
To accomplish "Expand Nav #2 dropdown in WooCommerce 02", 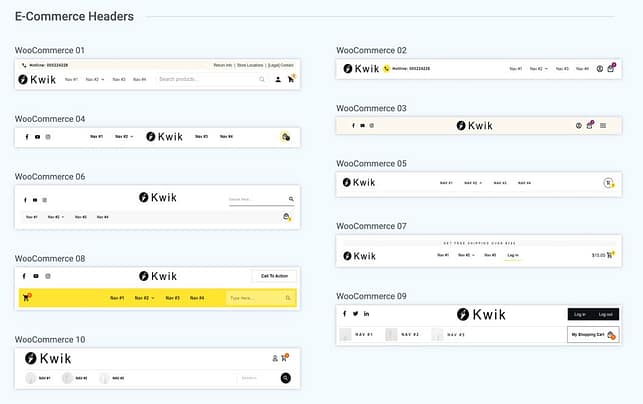I will pyautogui.click(x=538, y=69).
